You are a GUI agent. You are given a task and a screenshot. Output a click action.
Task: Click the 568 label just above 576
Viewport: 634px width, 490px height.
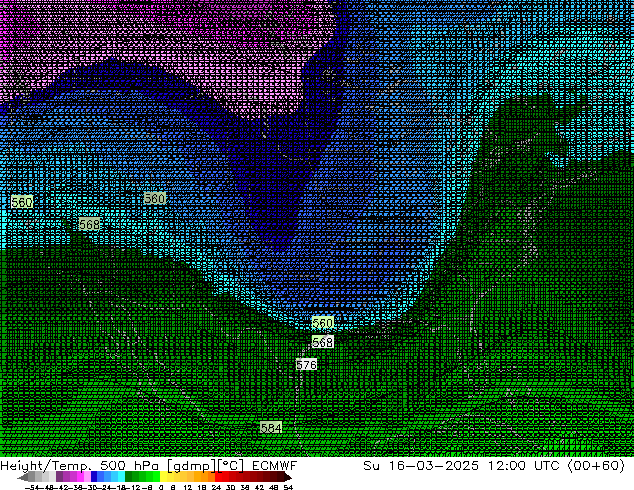click(x=322, y=342)
